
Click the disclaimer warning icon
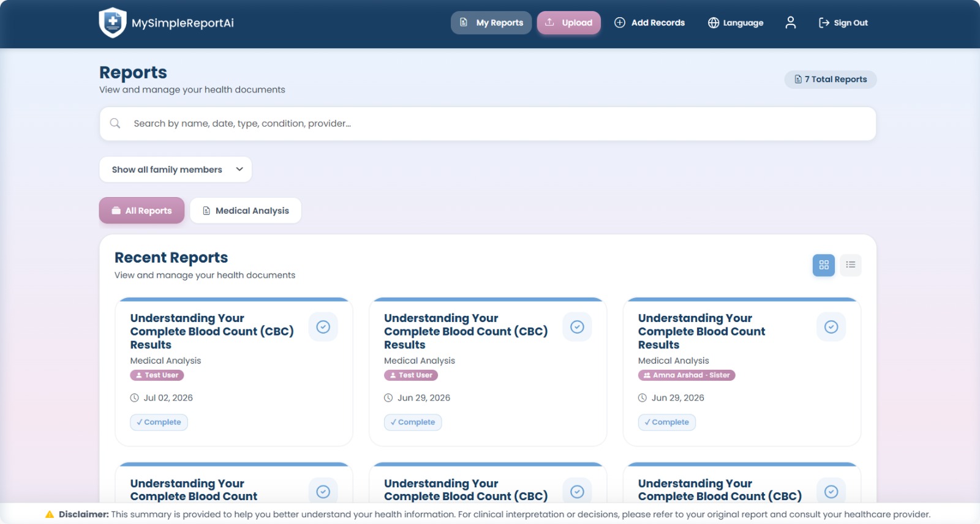[x=50, y=514]
